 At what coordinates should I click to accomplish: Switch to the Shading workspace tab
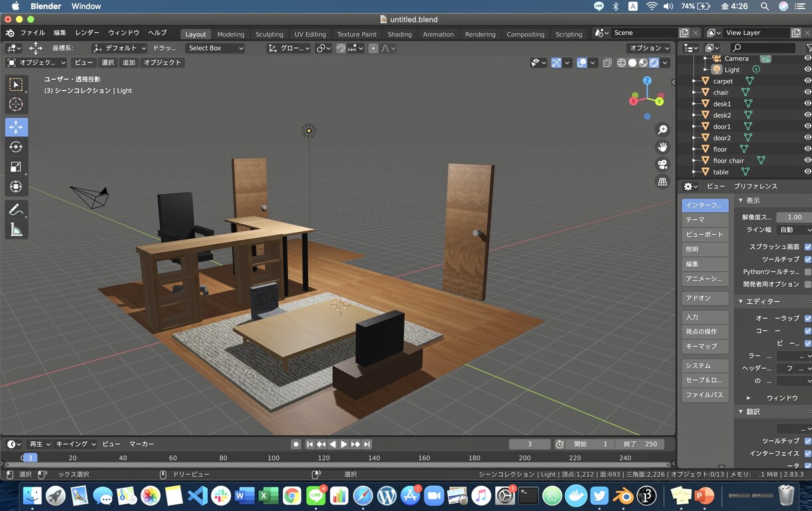point(399,34)
